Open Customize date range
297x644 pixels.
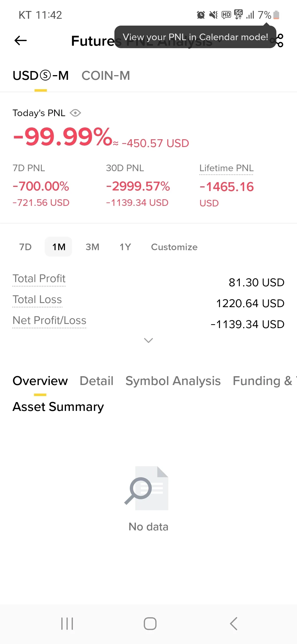(174, 247)
